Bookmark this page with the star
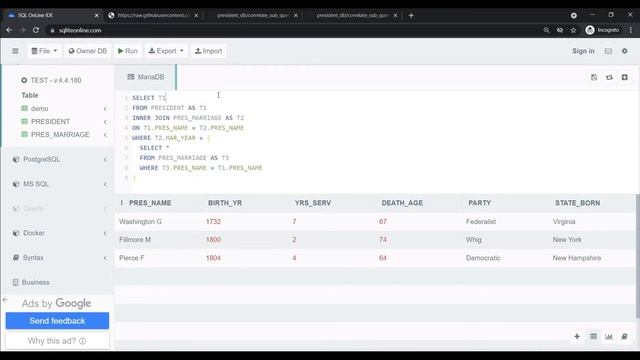 pos(573,30)
